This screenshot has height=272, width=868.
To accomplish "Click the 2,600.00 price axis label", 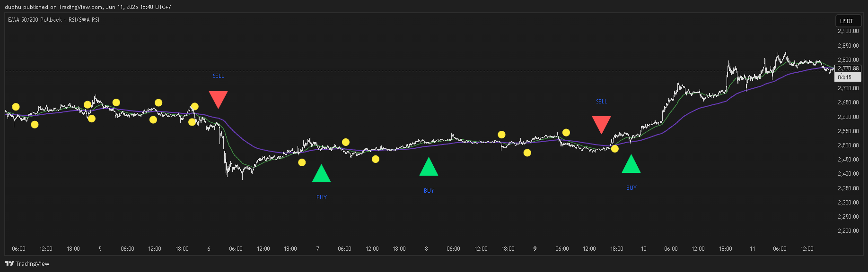I will [x=848, y=117].
